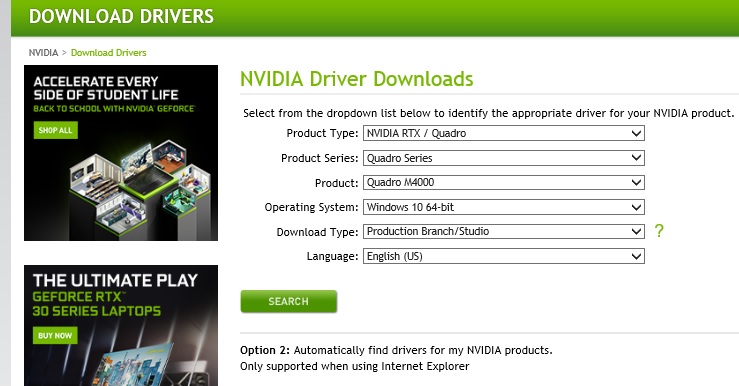Go to NVIDIA breadcrumb link
Viewport: 739px width, 386px height.
(43, 52)
